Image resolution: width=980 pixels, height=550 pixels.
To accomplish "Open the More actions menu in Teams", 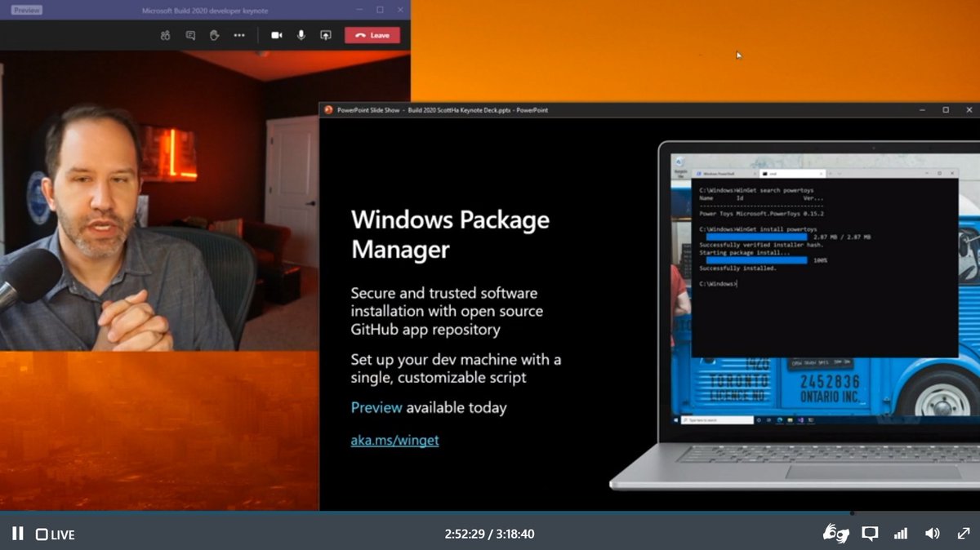I will (239, 35).
